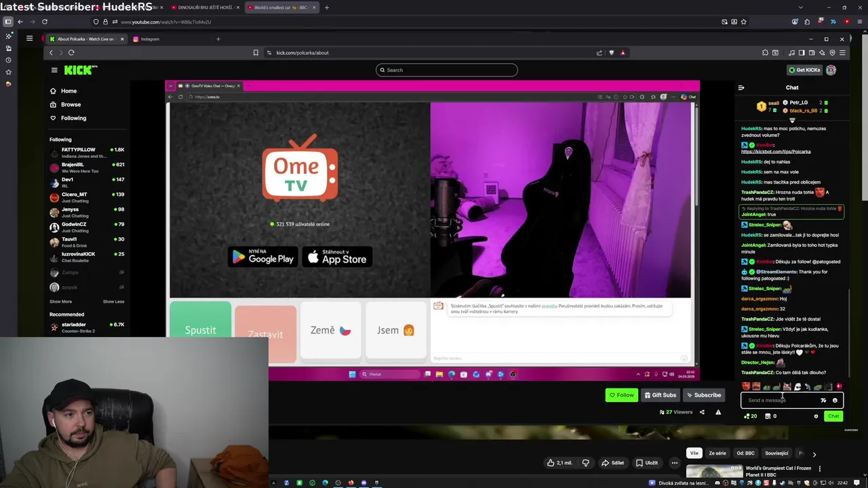The height and width of the screenshot is (488, 868).
Task: Open Brave Rewards triangle icon
Action: 623,53
